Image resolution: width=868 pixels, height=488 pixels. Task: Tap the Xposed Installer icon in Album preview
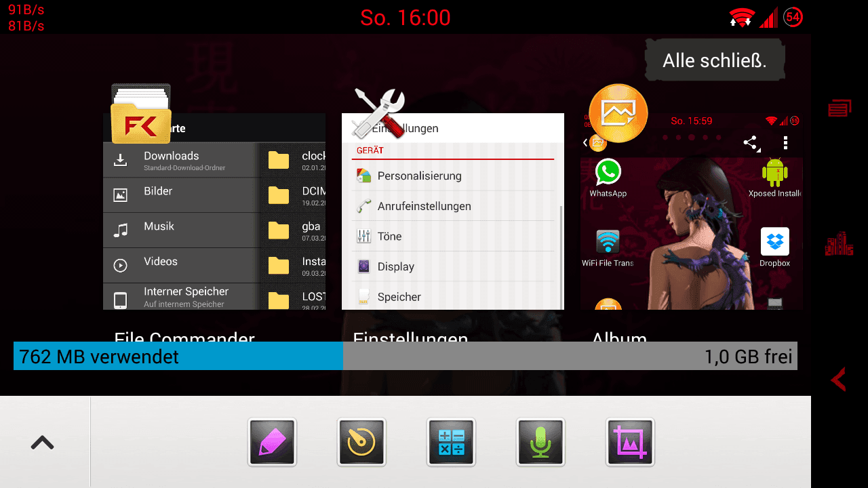(774, 172)
